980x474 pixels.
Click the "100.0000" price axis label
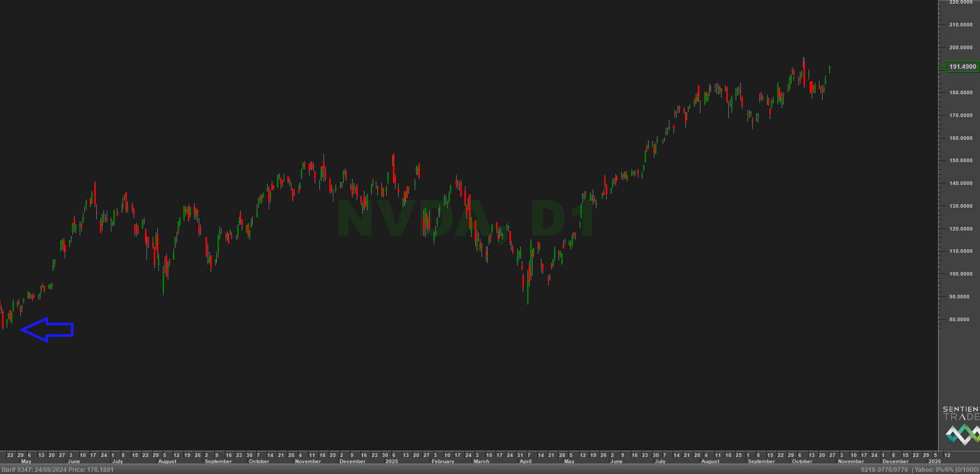(960, 274)
